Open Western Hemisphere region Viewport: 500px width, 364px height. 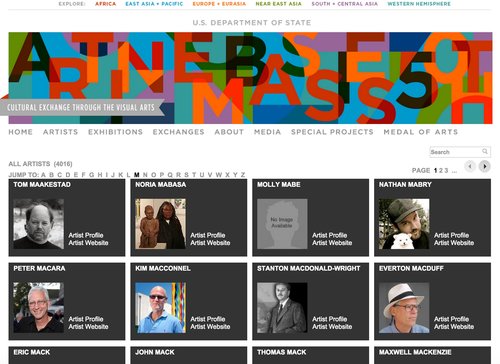(x=419, y=4)
